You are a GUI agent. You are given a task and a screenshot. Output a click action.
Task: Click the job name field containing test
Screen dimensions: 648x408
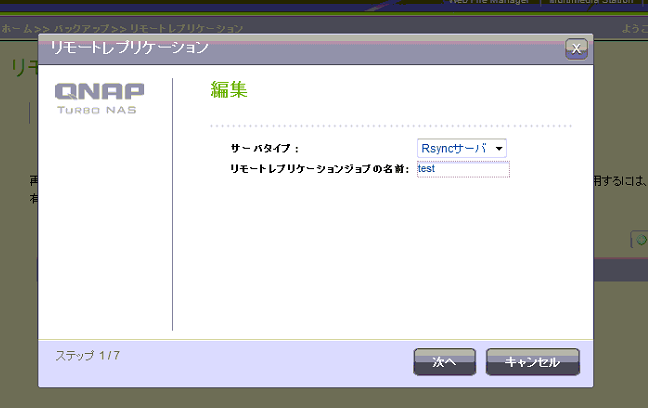tap(463, 169)
